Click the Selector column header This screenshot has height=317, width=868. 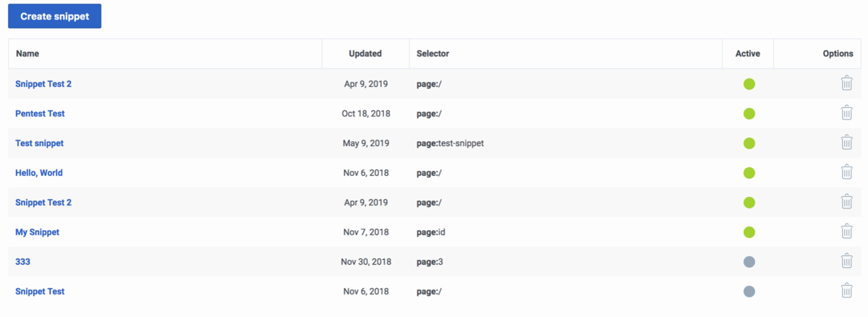433,54
